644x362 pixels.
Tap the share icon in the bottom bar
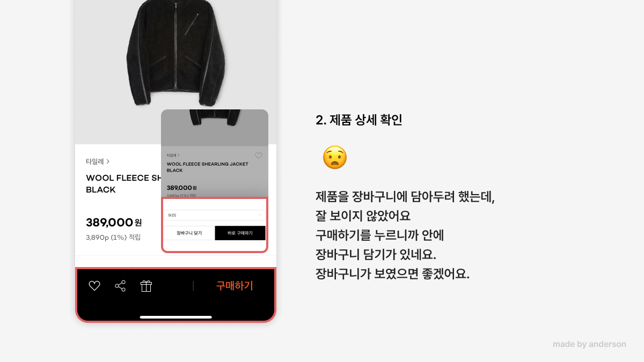pos(120,286)
